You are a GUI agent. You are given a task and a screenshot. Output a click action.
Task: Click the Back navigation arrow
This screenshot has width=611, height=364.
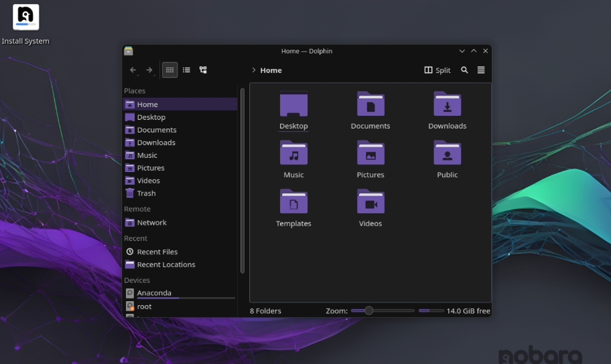pos(133,70)
